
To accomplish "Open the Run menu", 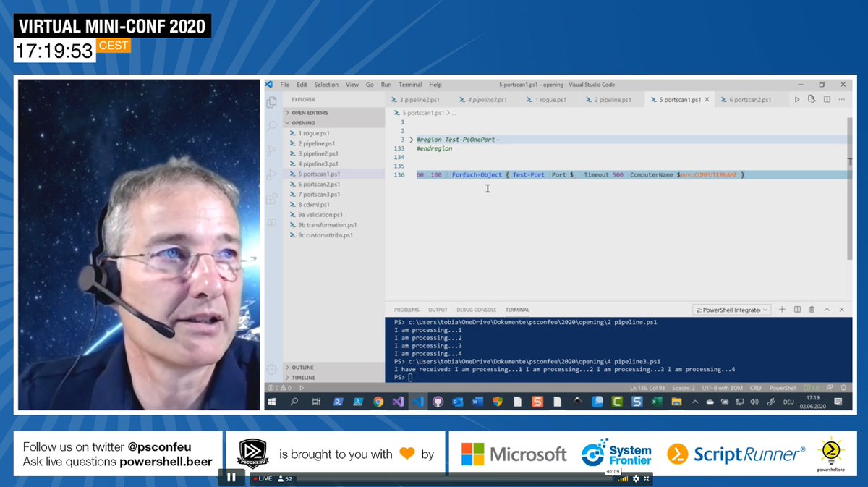I will point(386,85).
